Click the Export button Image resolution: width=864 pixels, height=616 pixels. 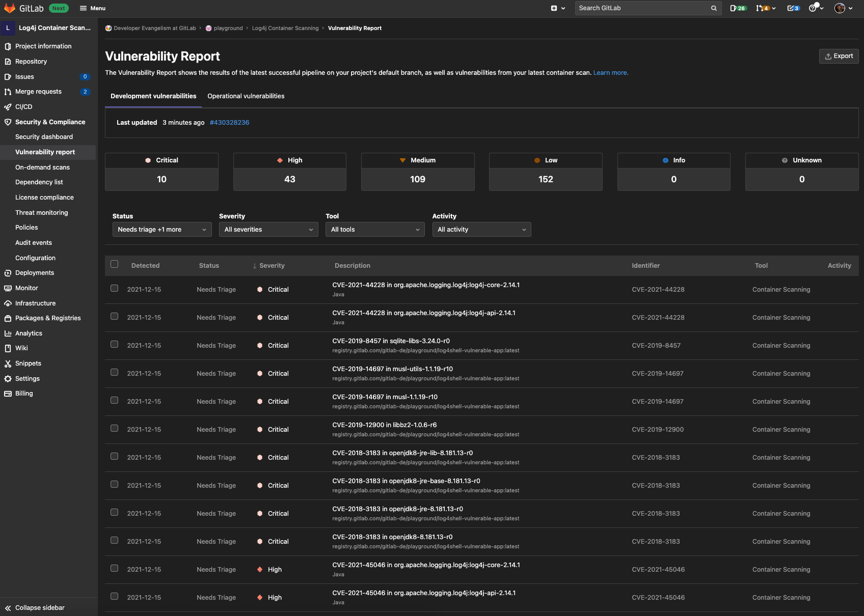click(839, 56)
